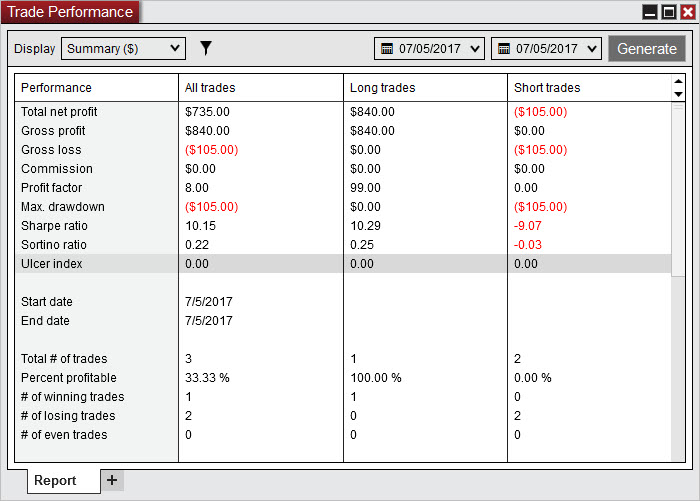The image size is (700, 501).
Task: Click the Long trades column header
Action: (425, 88)
